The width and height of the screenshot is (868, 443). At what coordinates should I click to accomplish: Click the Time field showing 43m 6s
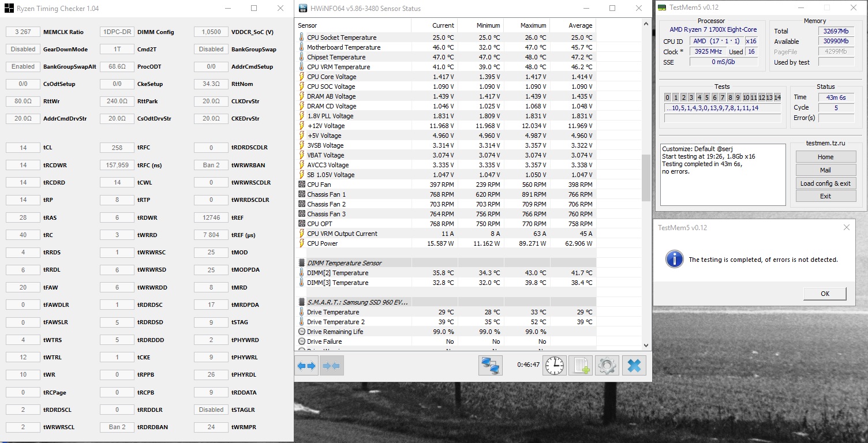point(836,97)
